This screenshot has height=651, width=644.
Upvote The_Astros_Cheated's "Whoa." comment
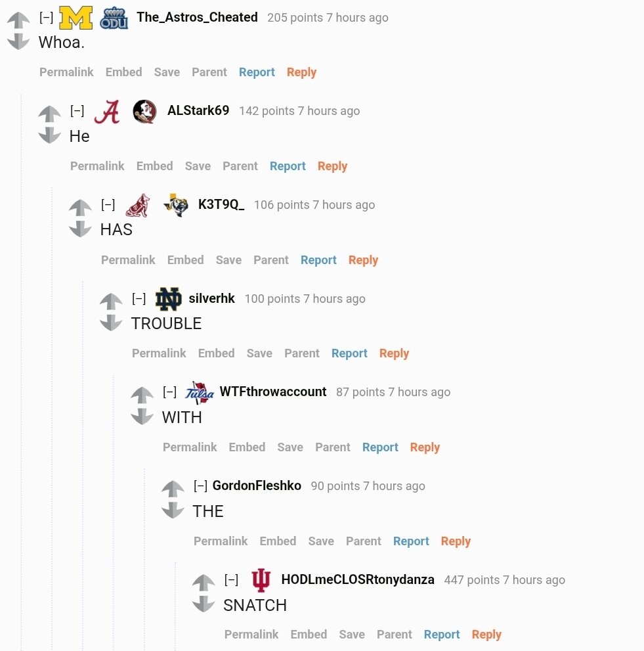point(18,20)
